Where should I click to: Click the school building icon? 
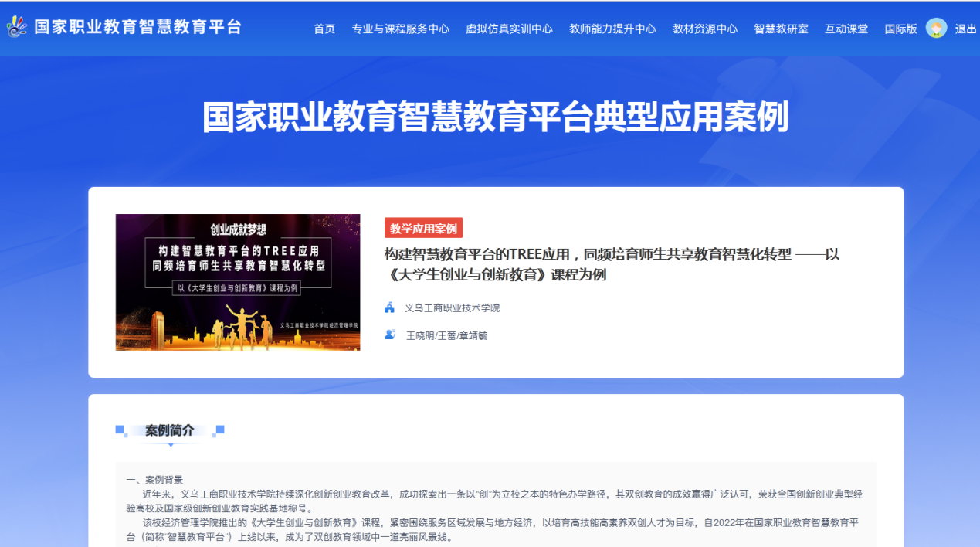point(390,307)
